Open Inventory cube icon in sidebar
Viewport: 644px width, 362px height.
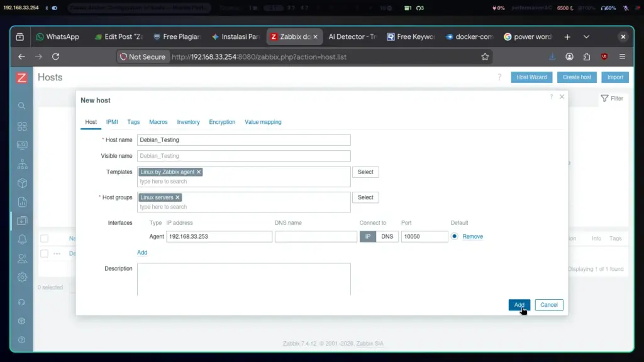(x=22, y=183)
